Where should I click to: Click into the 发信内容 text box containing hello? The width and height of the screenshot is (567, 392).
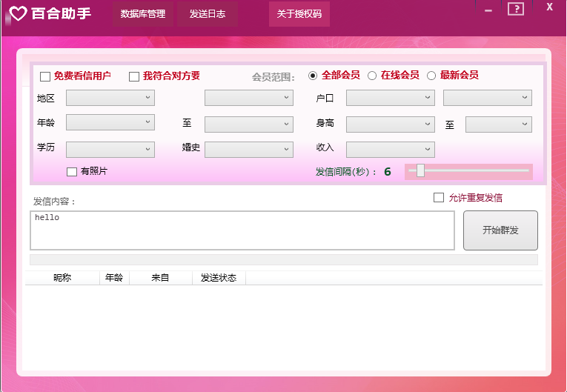[x=242, y=230]
